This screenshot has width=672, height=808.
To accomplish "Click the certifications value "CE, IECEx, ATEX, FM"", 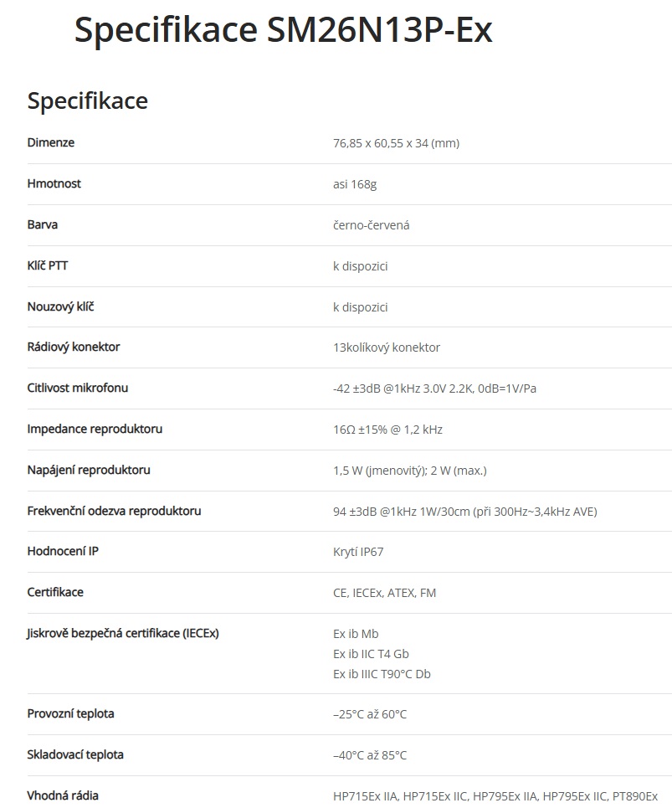I will point(384,593).
